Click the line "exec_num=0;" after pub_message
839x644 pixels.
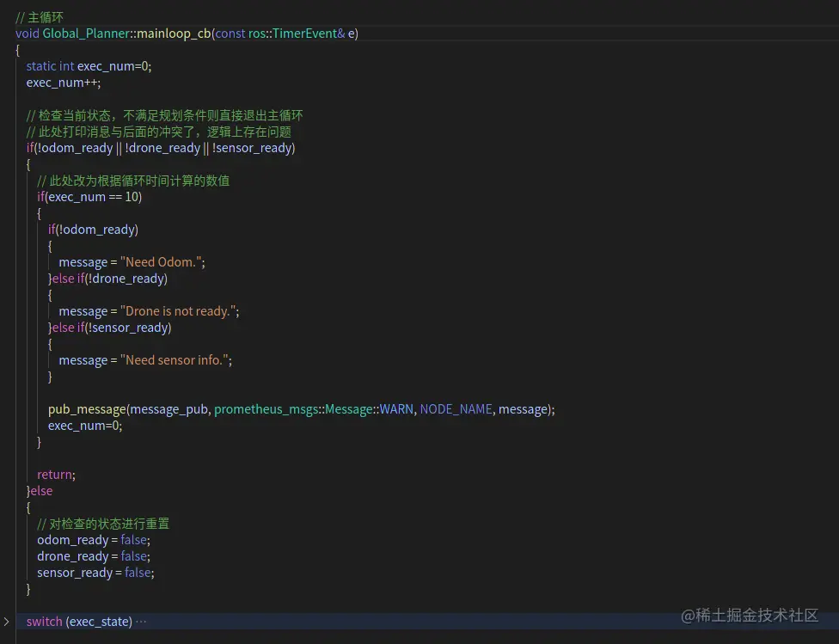pyautogui.click(x=85, y=426)
